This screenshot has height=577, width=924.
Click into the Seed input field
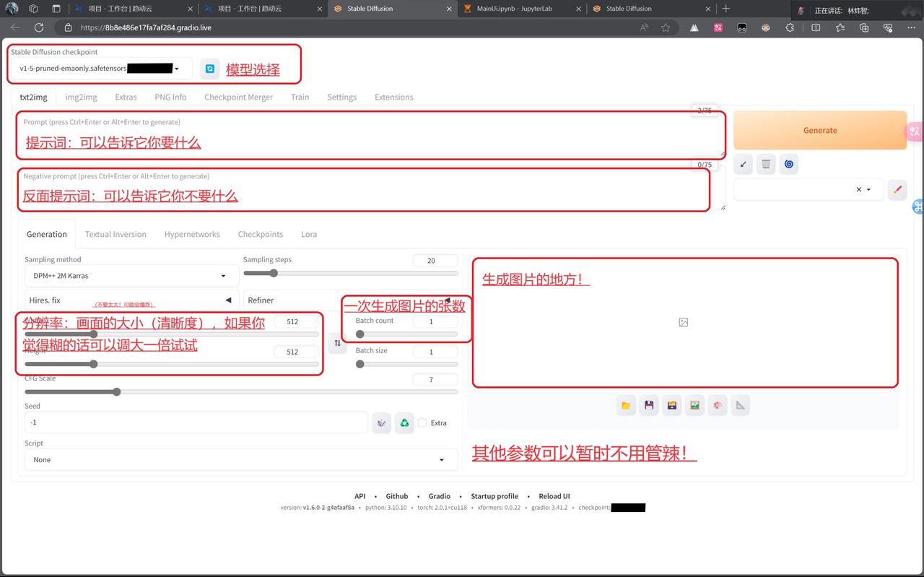(x=196, y=422)
